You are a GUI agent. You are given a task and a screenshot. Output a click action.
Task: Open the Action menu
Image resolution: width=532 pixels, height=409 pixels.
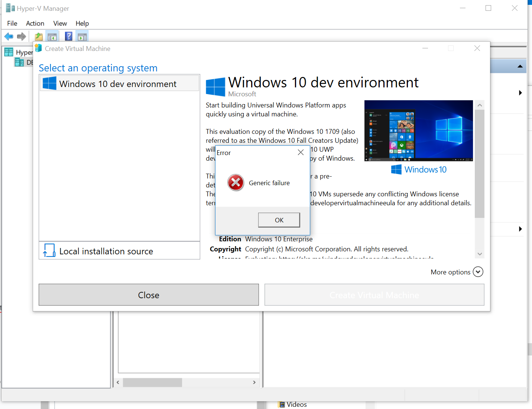click(35, 23)
